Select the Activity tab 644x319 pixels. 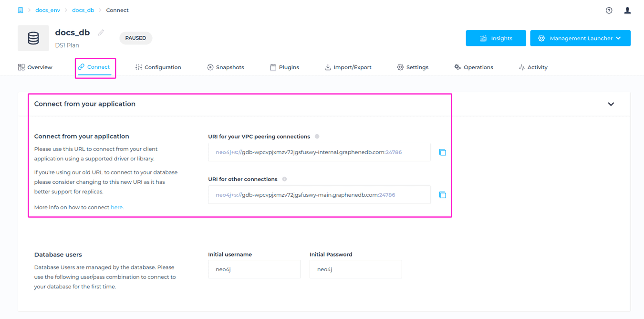coord(533,67)
